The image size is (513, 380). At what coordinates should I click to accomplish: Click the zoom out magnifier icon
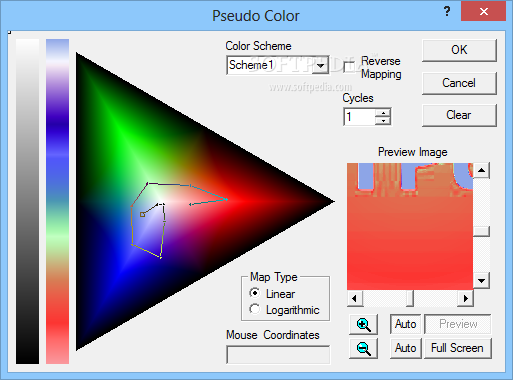tap(363, 348)
